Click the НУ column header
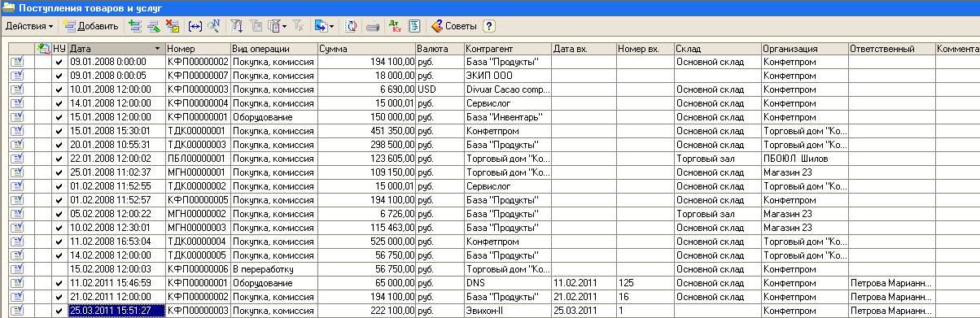The width and height of the screenshot is (980, 318). coord(60,49)
